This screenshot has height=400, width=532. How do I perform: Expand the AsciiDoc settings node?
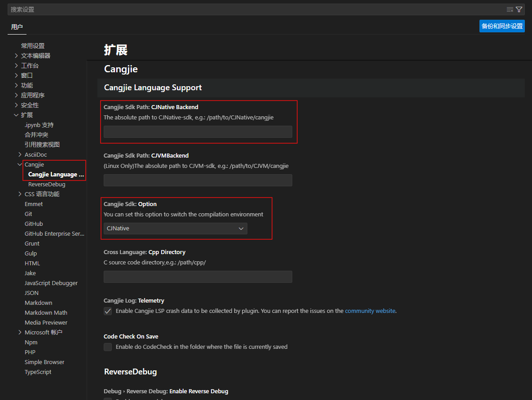(x=20, y=154)
